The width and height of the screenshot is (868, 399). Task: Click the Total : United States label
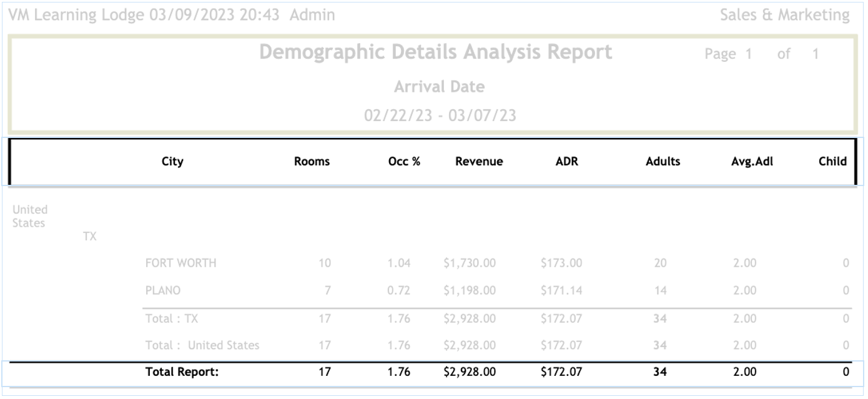point(202,345)
